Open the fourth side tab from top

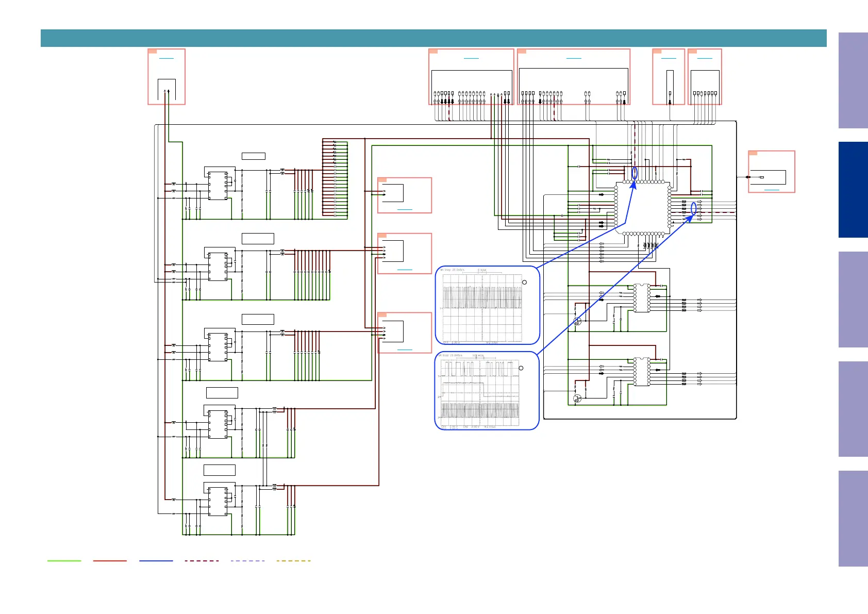point(853,409)
